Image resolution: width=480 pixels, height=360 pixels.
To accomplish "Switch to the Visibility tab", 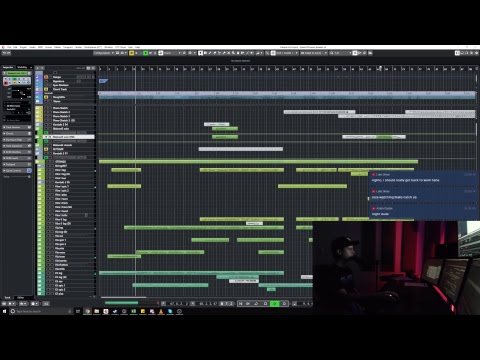I will click(x=22, y=67).
